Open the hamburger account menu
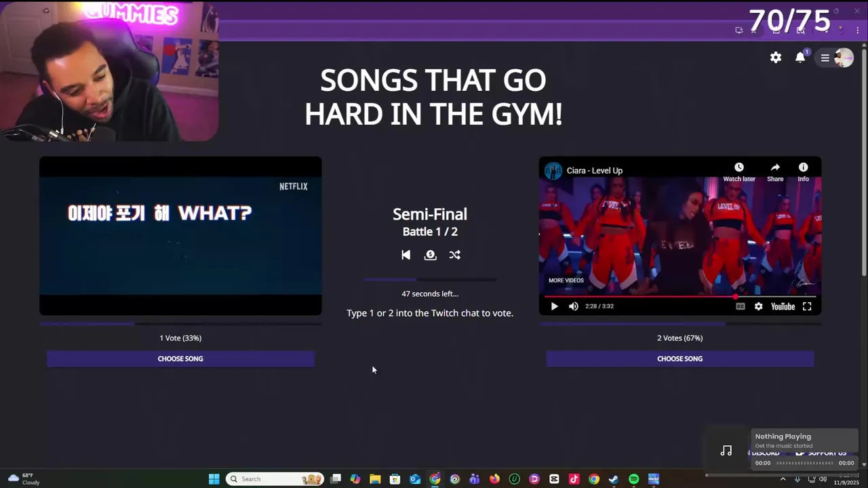 click(825, 58)
